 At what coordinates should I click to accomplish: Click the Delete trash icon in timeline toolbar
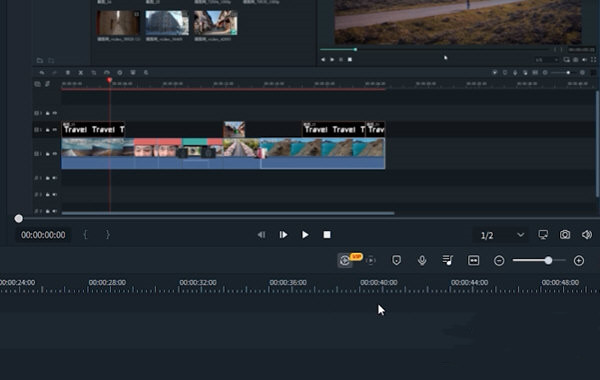point(68,73)
